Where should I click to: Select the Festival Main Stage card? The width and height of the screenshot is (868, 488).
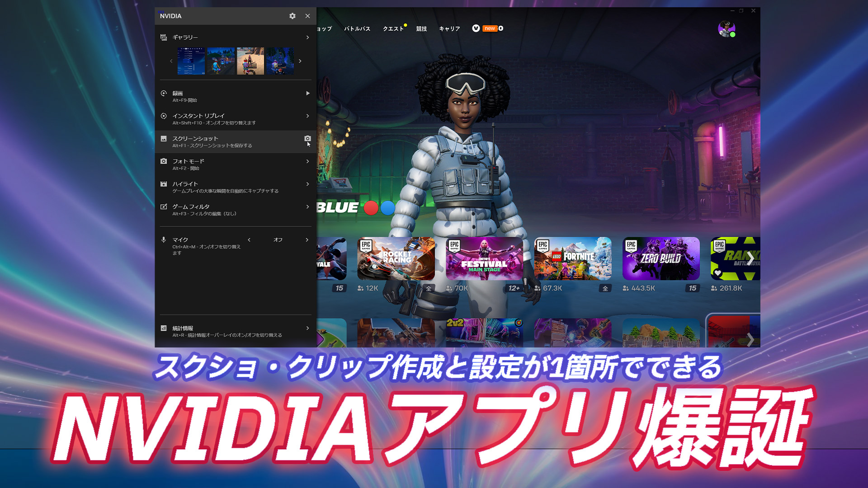click(x=484, y=258)
